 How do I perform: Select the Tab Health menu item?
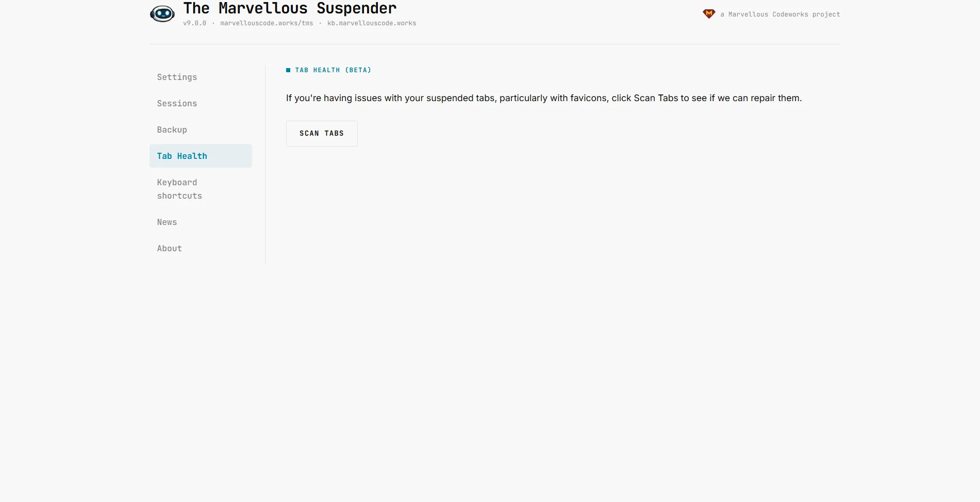(x=201, y=156)
